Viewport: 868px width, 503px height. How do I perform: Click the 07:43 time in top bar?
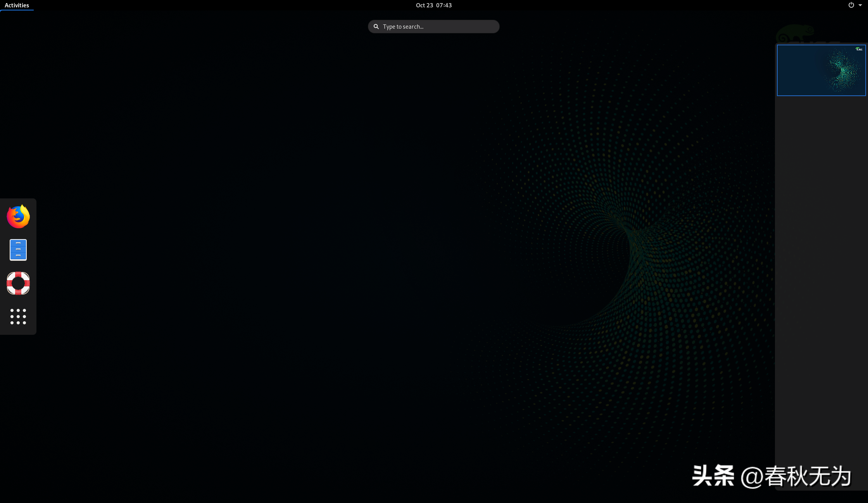pyautogui.click(x=444, y=5)
